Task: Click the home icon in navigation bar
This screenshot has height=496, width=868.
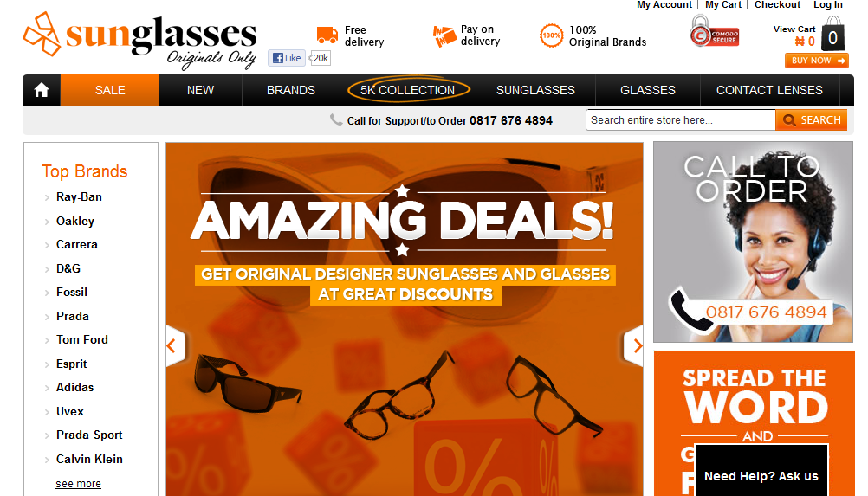Action: (42, 90)
